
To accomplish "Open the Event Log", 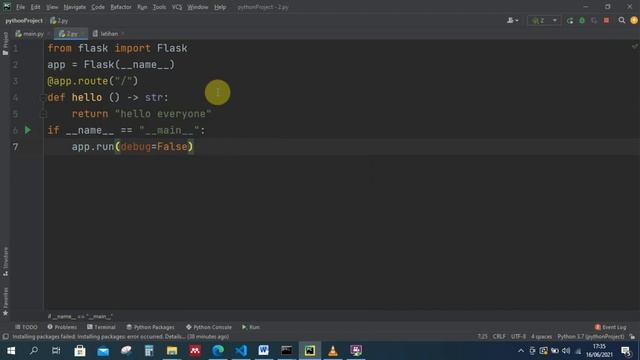I will 610,327.
